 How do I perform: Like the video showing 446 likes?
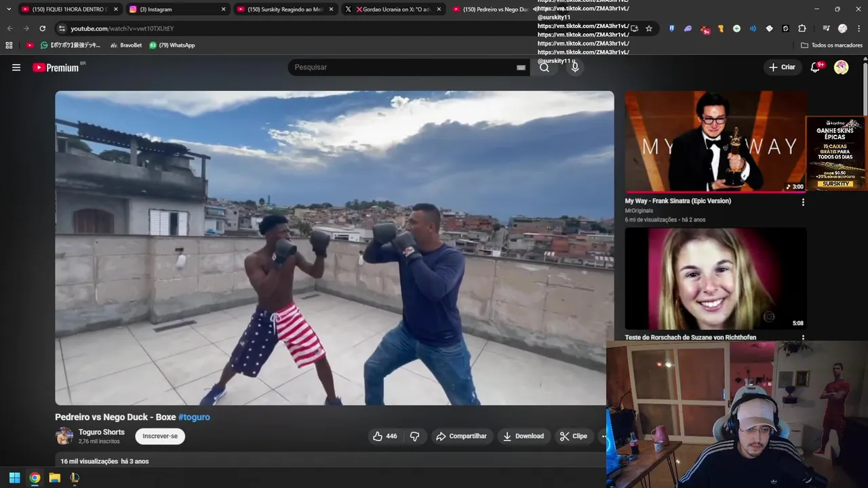[384, 436]
